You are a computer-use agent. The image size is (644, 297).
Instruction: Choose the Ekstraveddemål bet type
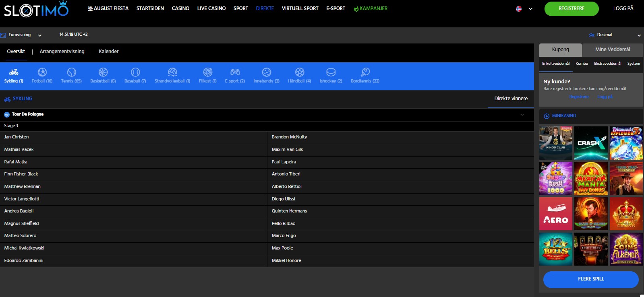click(607, 64)
